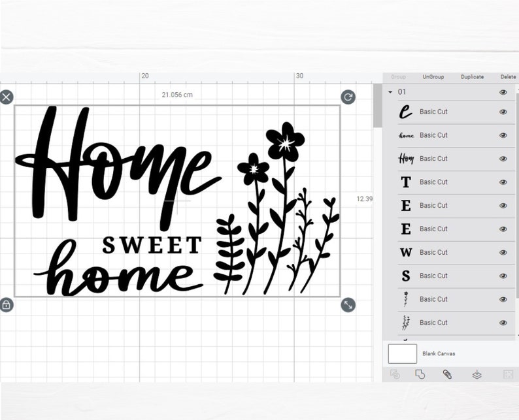Hide the flower stem Basic Cut layer
519x420 pixels.
point(503,299)
